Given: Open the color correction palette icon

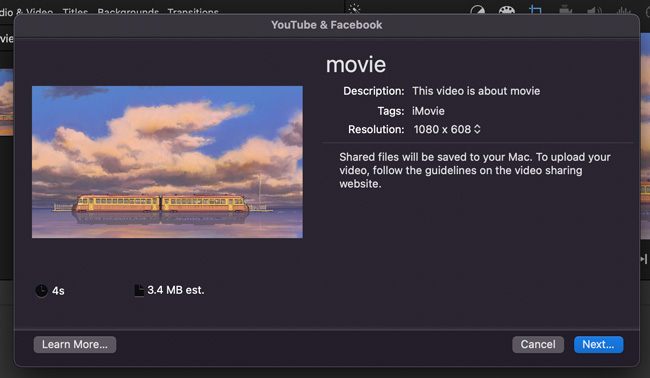Looking at the screenshot, I should point(507,10).
